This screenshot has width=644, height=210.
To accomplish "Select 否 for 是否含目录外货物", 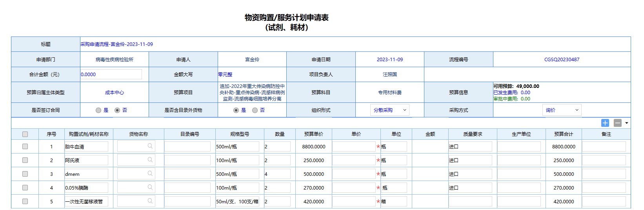I will tap(255, 110).
